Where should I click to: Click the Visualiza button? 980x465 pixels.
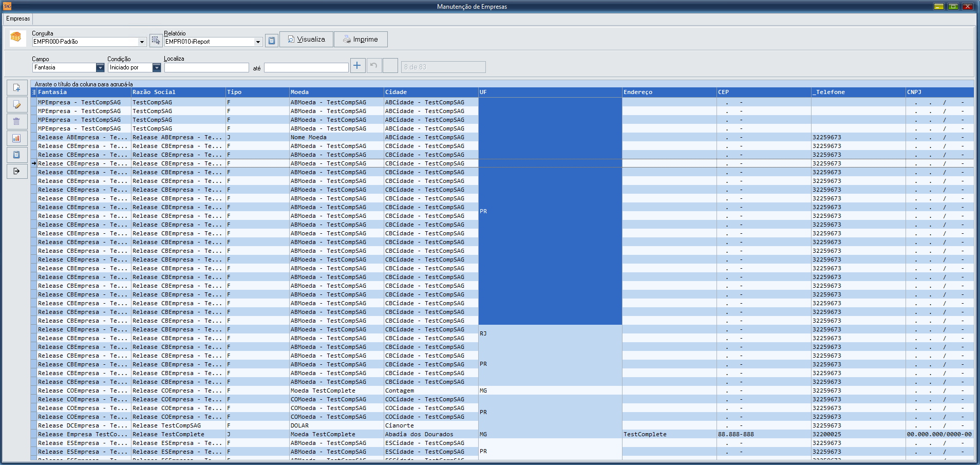pos(307,39)
